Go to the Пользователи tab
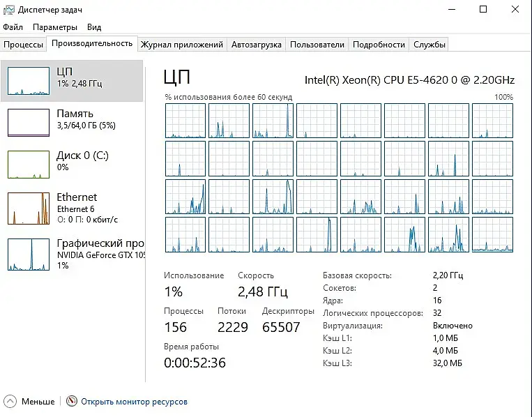532x417 pixels. (317, 44)
